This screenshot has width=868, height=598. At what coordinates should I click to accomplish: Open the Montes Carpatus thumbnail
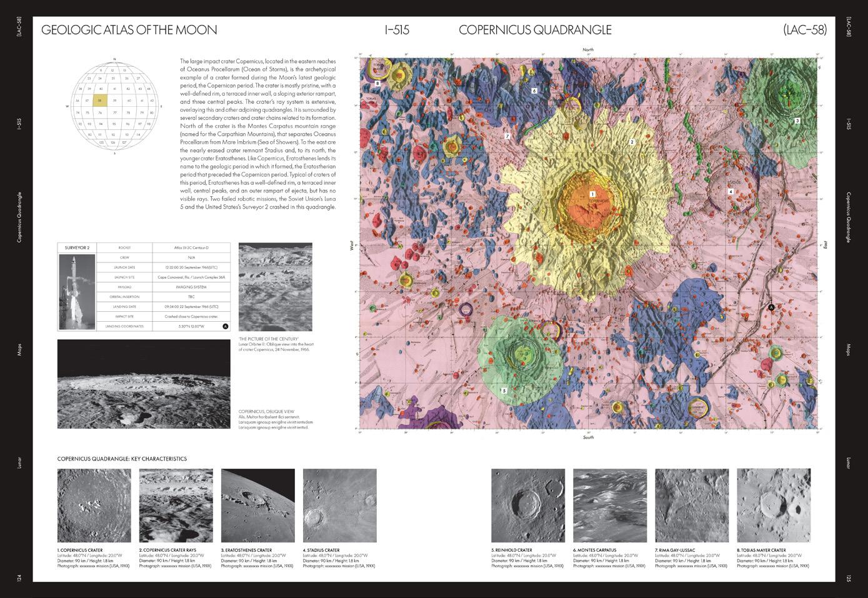(x=610, y=506)
